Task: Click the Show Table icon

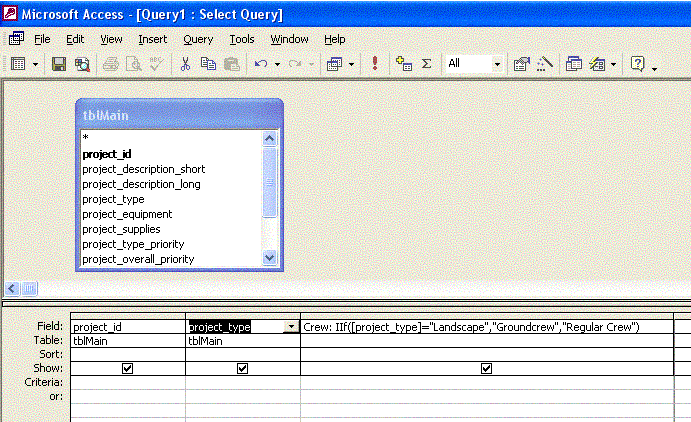Action: [x=404, y=63]
